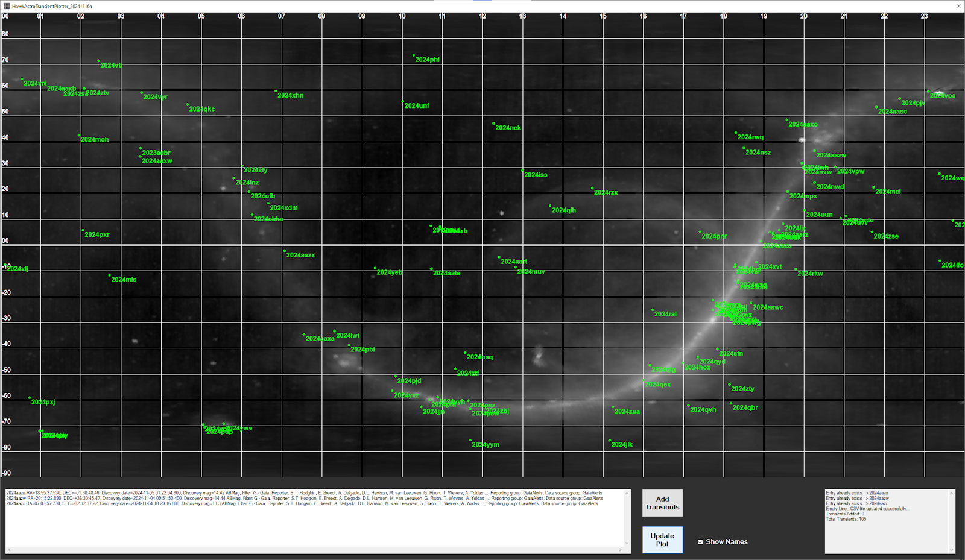Click the input box's horizontal scrollbar left arrow
The width and height of the screenshot is (965, 560).
click(x=8, y=550)
